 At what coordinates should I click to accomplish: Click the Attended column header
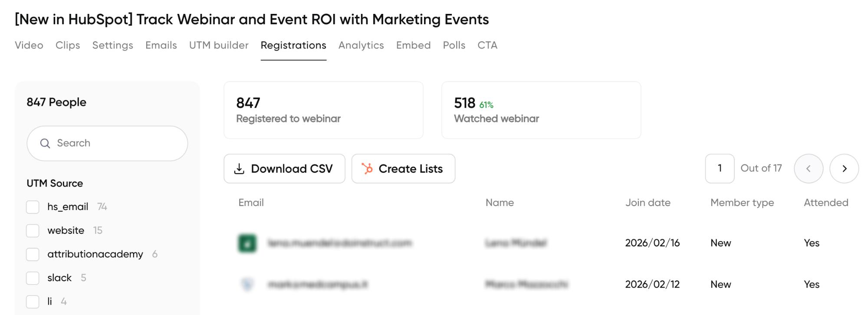point(826,203)
